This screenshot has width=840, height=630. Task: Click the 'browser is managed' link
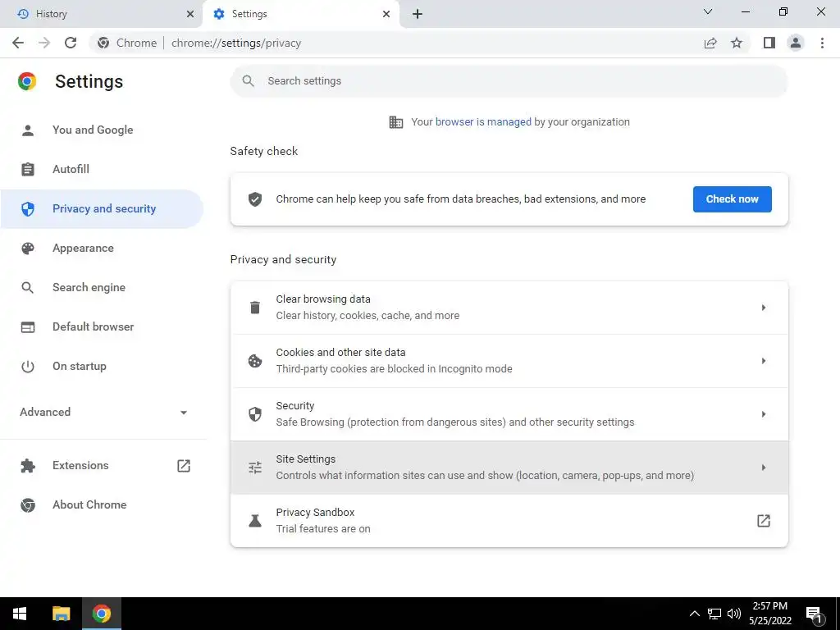point(483,121)
